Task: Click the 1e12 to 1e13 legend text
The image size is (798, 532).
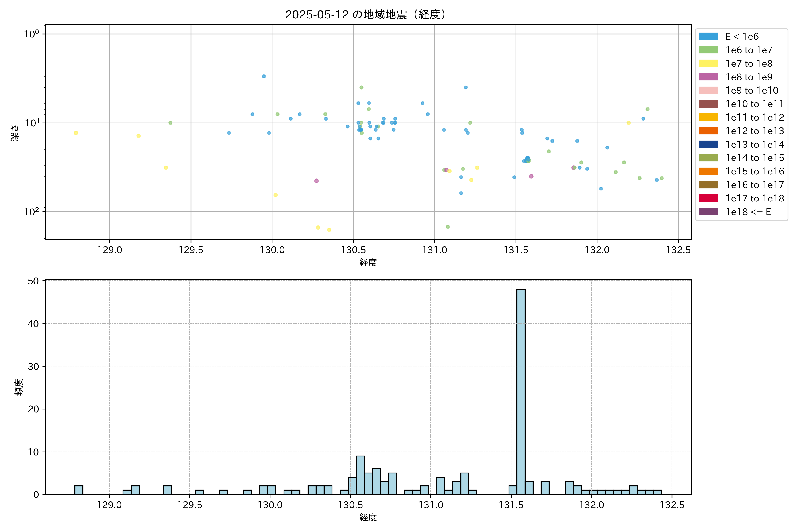Action: 755,131
